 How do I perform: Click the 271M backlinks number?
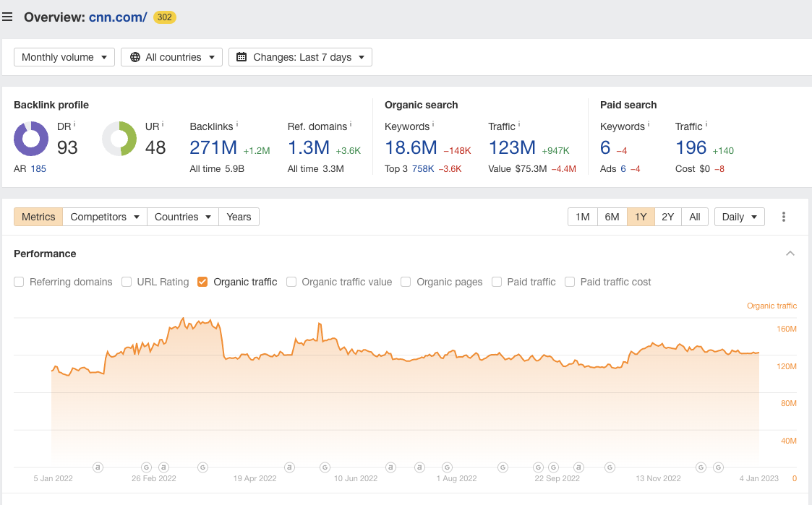[x=213, y=148]
